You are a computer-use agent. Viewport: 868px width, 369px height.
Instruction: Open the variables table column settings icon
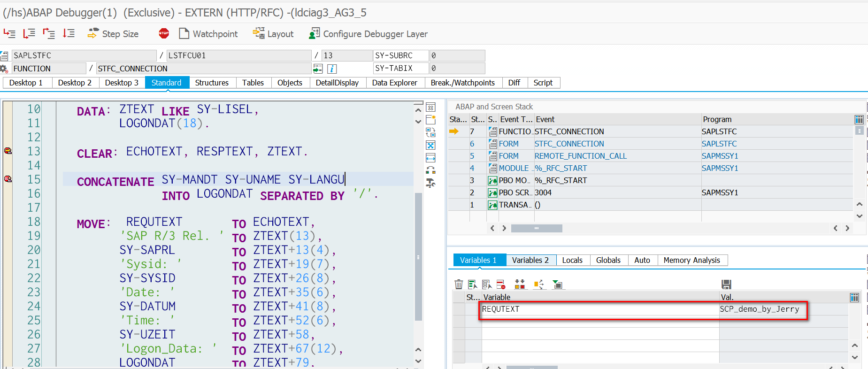[854, 297]
